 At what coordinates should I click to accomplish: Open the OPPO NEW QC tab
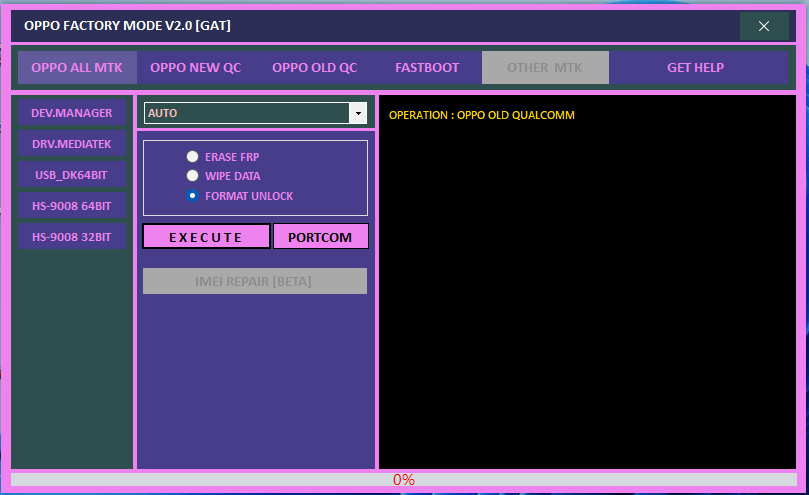pos(195,68)
